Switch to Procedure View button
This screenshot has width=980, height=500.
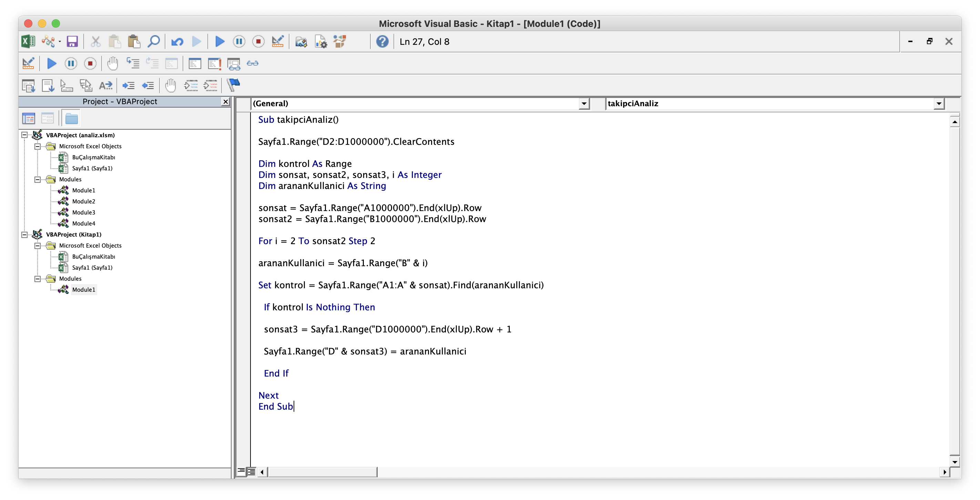click(x=241, y=471)
